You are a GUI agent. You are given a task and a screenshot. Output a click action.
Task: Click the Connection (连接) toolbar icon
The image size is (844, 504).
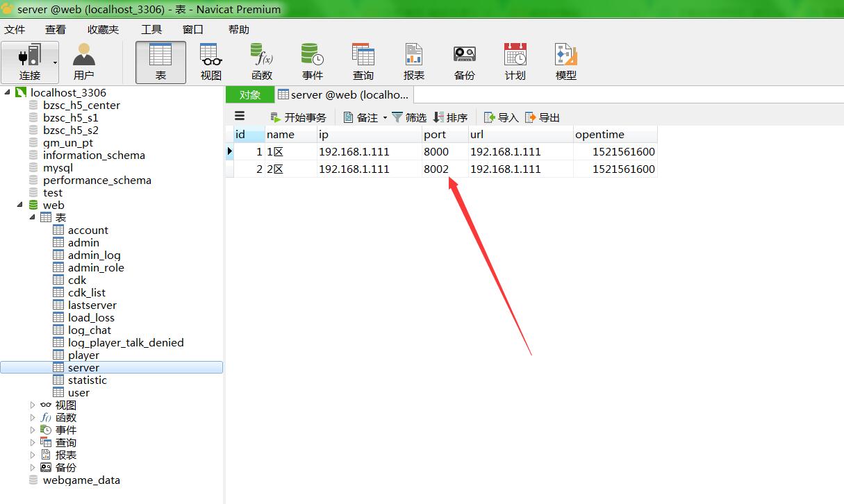29,62
